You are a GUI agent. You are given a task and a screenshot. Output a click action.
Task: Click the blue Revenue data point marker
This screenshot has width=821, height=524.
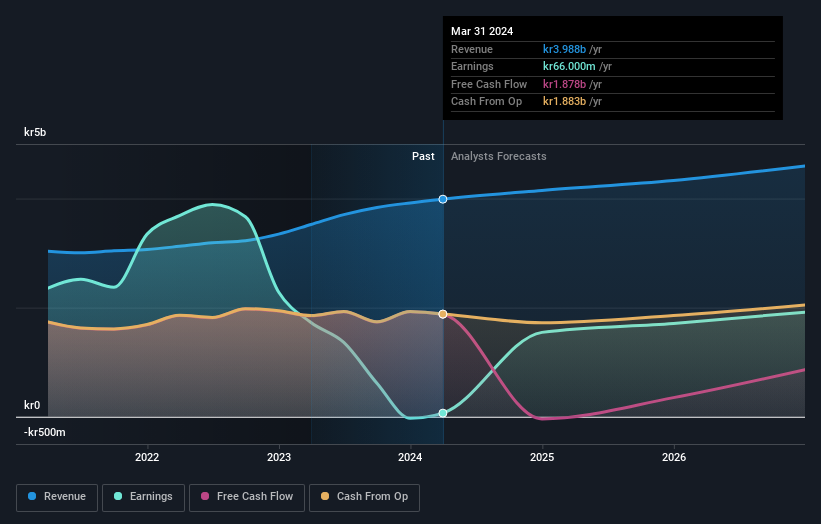(443, 199)
